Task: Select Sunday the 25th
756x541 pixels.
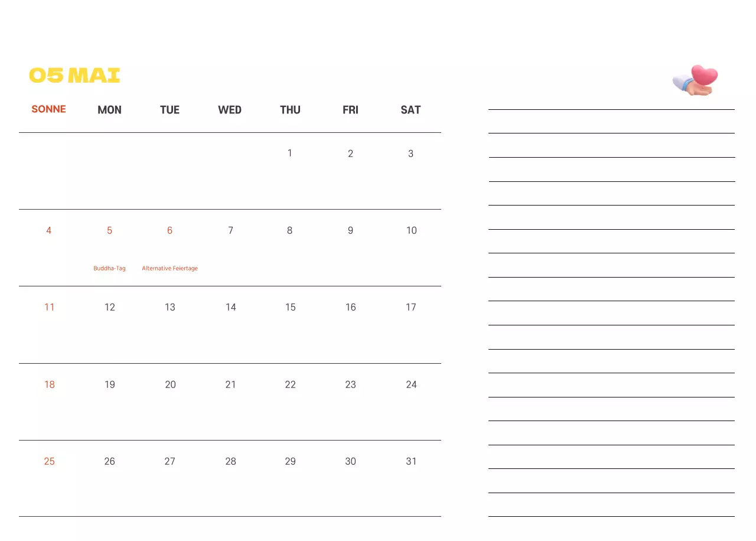Action: pyautogui.click(x=49, y=461)
